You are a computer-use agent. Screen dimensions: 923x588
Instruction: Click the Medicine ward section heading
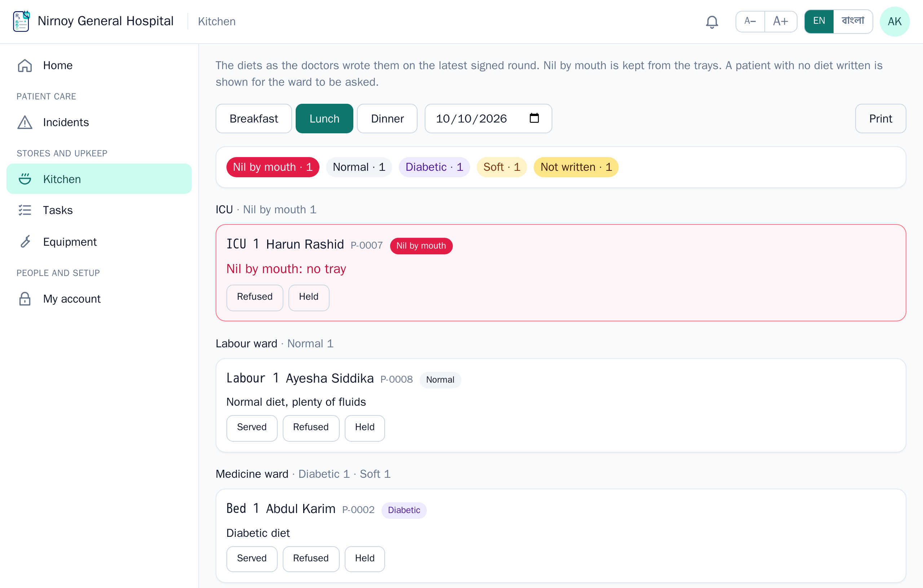(252, 474)
